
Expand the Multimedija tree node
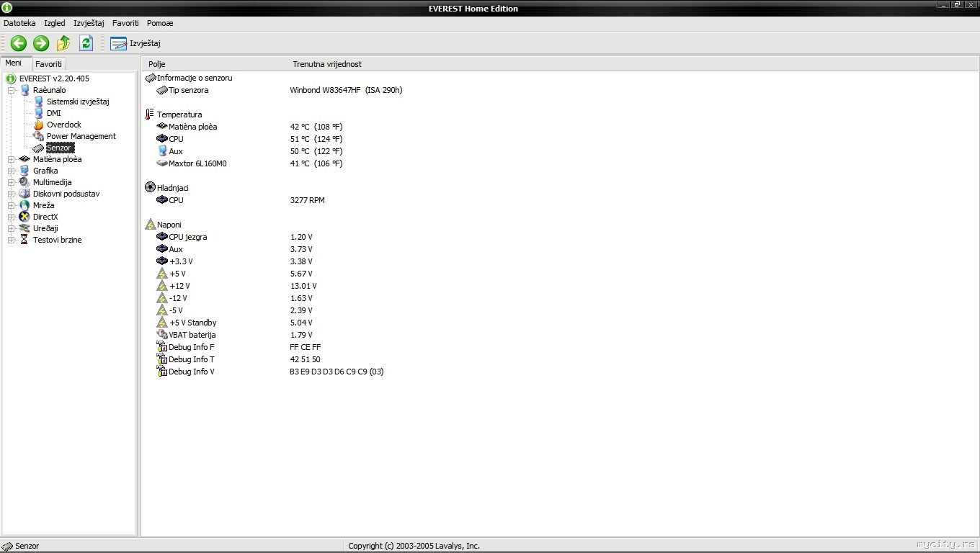click(12, 182)
